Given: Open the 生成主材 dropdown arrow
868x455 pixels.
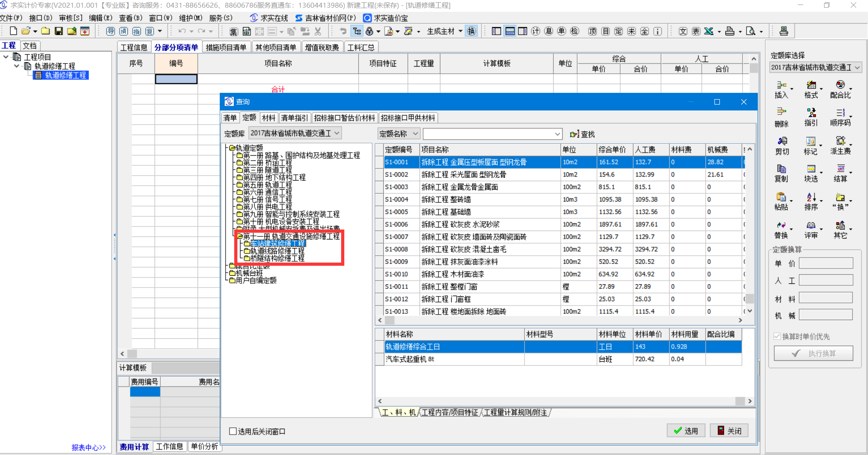Looking at the screenshot, I should tap(460, 31).
